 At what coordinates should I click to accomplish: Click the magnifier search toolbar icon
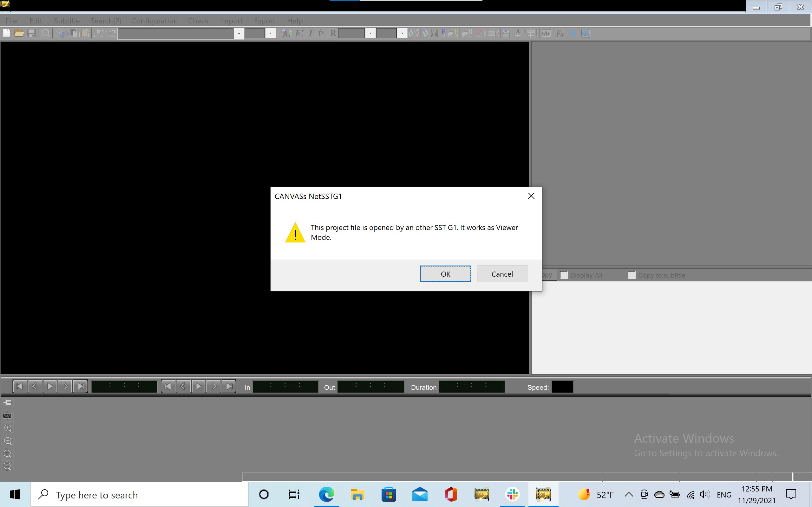[x=46, y=33]
